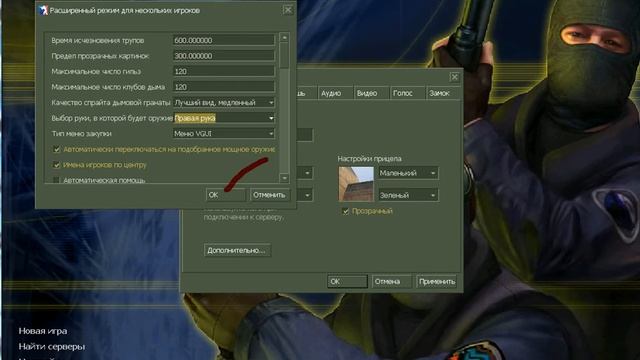This screenshot has height=360, width=640.
Task: Close the multiplayer advanced dialog
Action: (288, 10)
